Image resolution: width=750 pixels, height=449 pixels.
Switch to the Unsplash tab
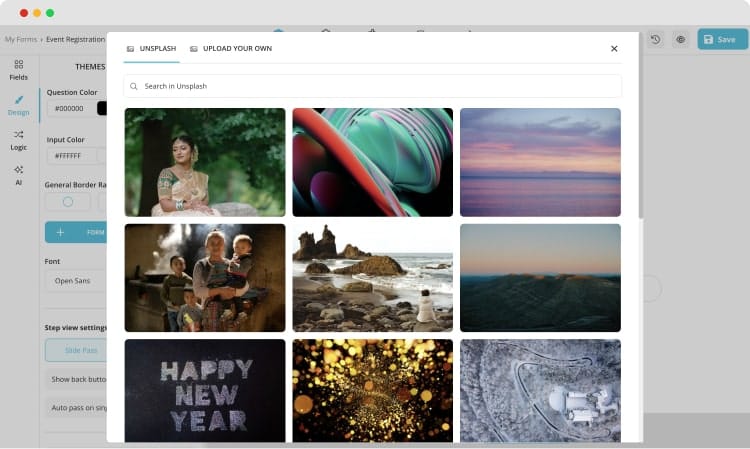tap(150, 48)
